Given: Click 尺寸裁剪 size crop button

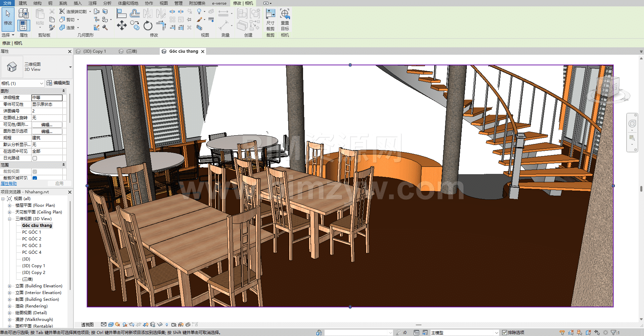Looking at the screenshot, I should [270, 19].
